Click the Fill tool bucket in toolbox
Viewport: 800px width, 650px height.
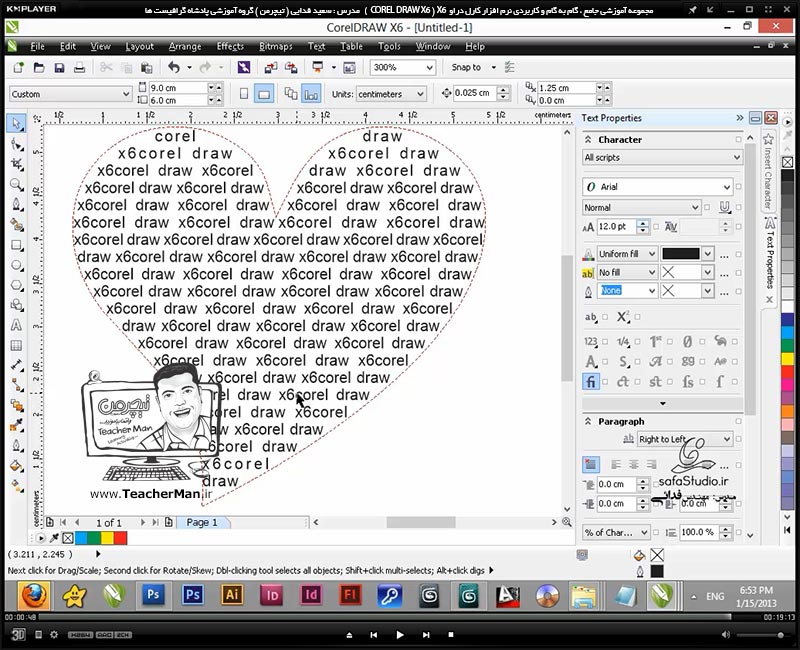coord(17,466)
